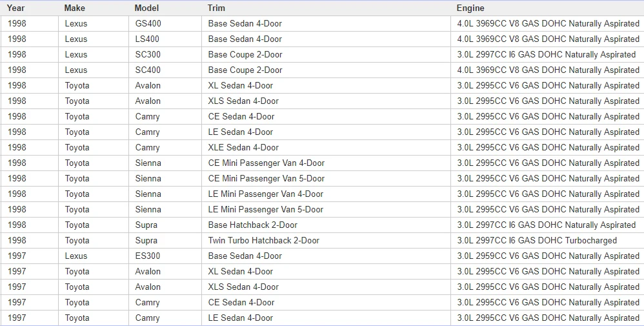This screenshot has width=644, height=326.
Task: Select the 1998 year cell in the Twin Turbo row
Action: 29,241
